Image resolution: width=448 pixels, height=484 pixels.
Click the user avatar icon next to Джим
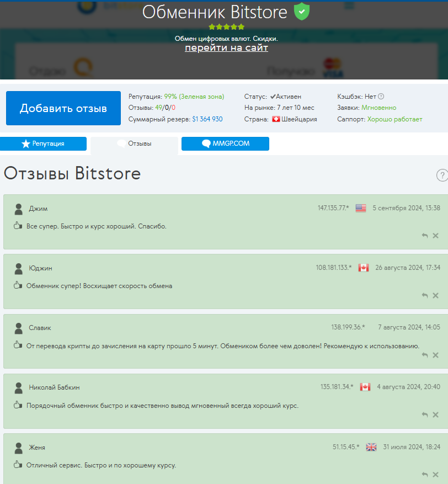(18, 209)
